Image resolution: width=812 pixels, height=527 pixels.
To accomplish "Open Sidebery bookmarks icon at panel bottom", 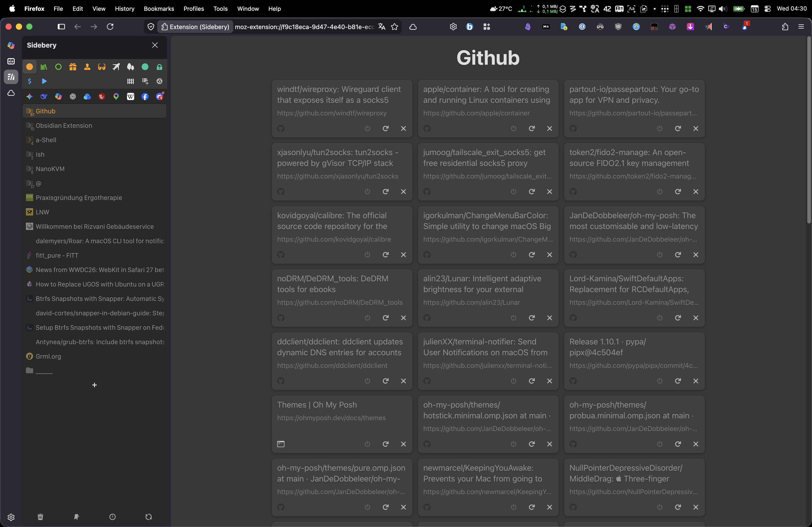I will pyautogui.click(x=76, y=517).
